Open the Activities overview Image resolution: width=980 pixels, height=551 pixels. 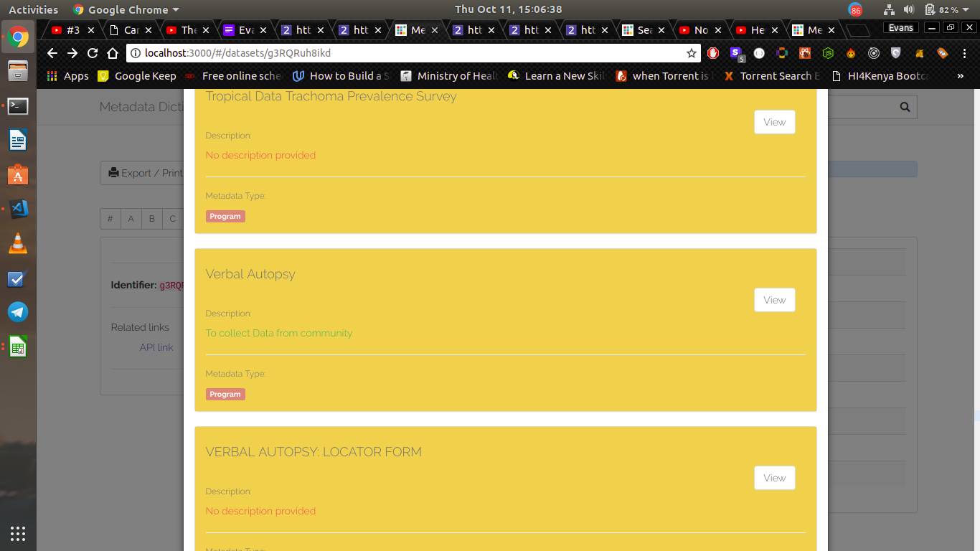[x=33, y=9]
